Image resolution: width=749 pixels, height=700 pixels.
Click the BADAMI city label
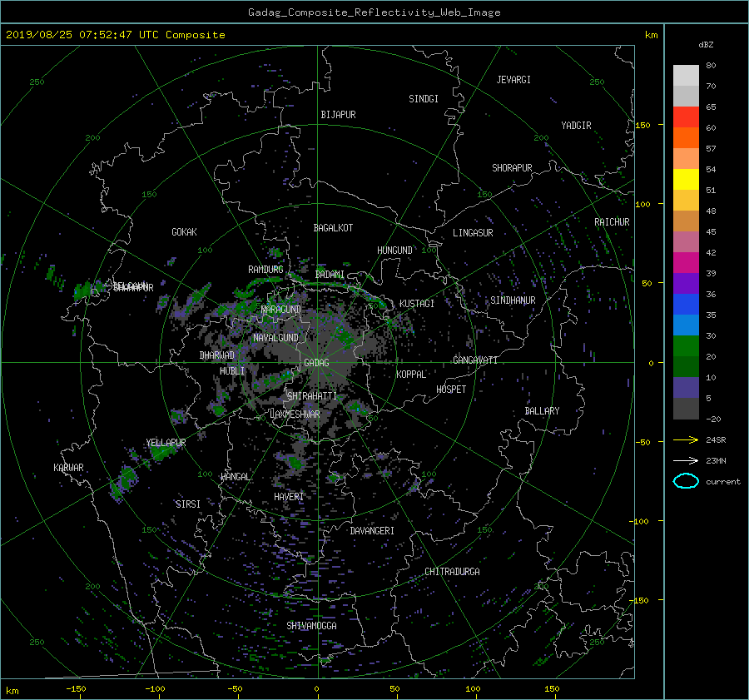pos(330,275)
